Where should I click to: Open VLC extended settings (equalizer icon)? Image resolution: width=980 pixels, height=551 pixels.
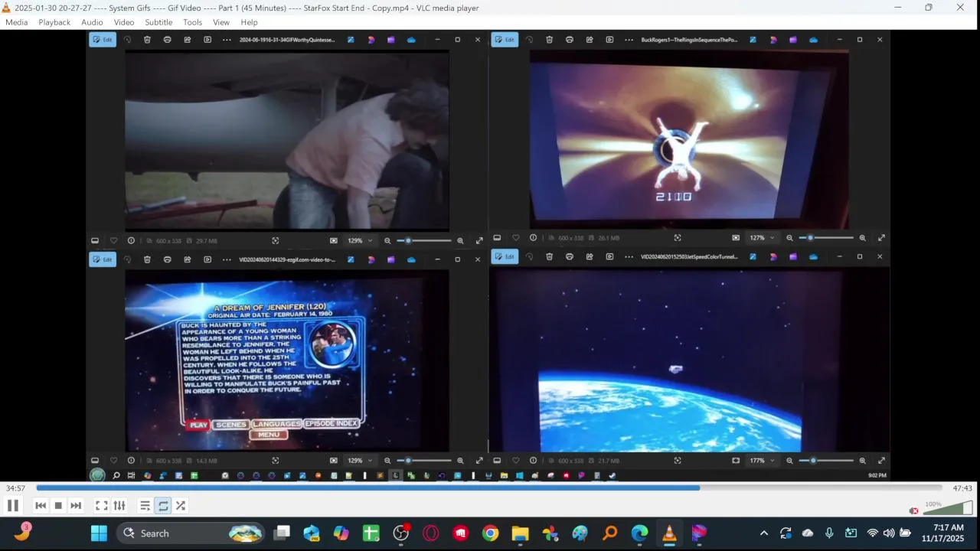pos(119,505)
